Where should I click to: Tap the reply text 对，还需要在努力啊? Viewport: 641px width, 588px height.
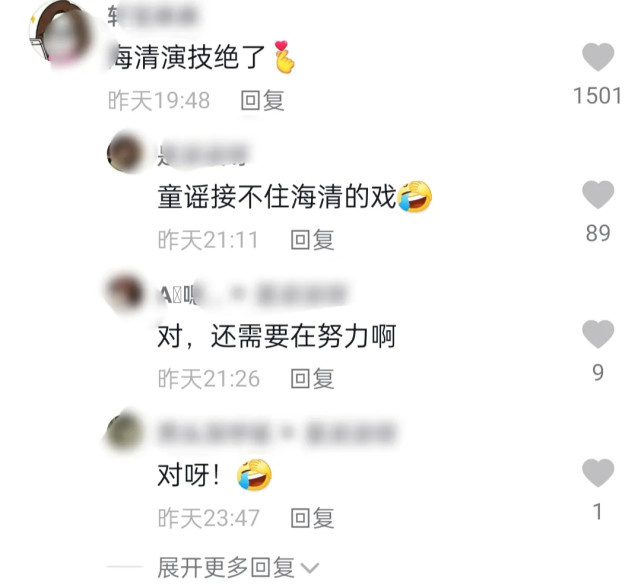(277, 336)
